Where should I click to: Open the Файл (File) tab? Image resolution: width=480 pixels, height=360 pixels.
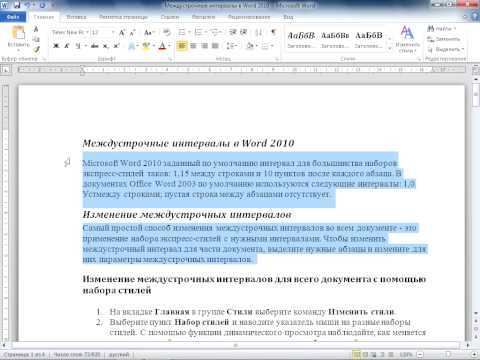coord(13,17)
